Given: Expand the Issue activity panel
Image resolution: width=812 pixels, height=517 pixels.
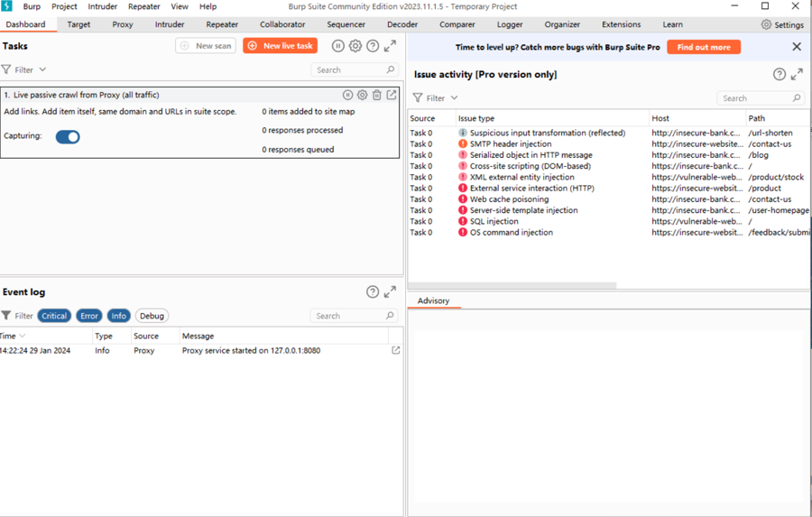Looking at the screenshot, I should coord(797,75).
